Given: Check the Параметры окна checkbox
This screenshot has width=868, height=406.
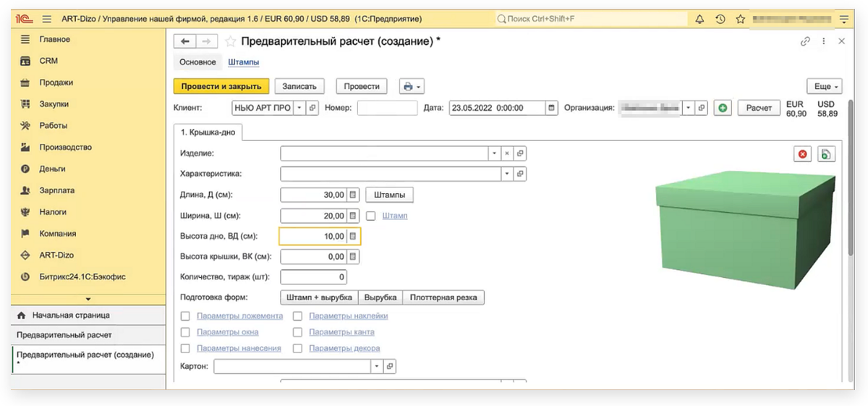Looking at the screenshot, I should 185,332.
